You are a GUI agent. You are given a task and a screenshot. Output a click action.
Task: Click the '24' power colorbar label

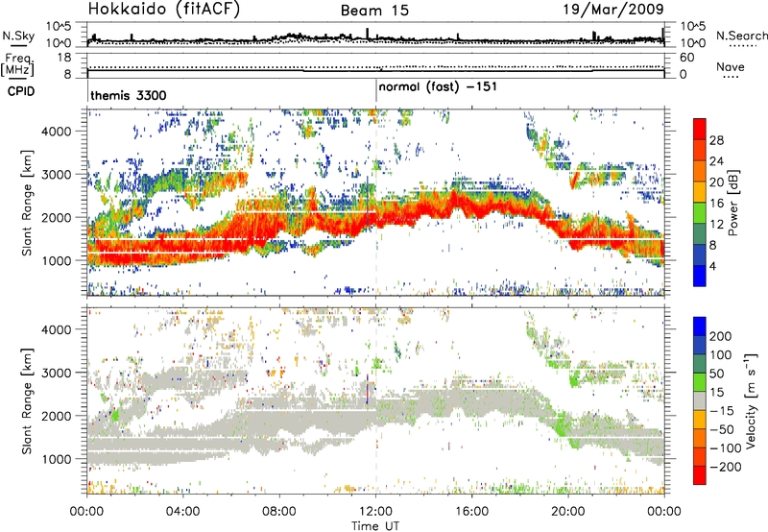click(716, 161)
